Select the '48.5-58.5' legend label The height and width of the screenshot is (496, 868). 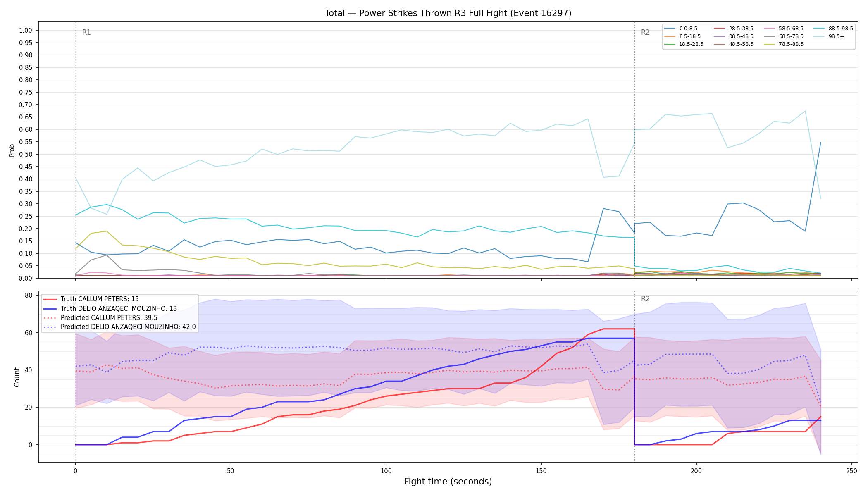click(741, 44)
